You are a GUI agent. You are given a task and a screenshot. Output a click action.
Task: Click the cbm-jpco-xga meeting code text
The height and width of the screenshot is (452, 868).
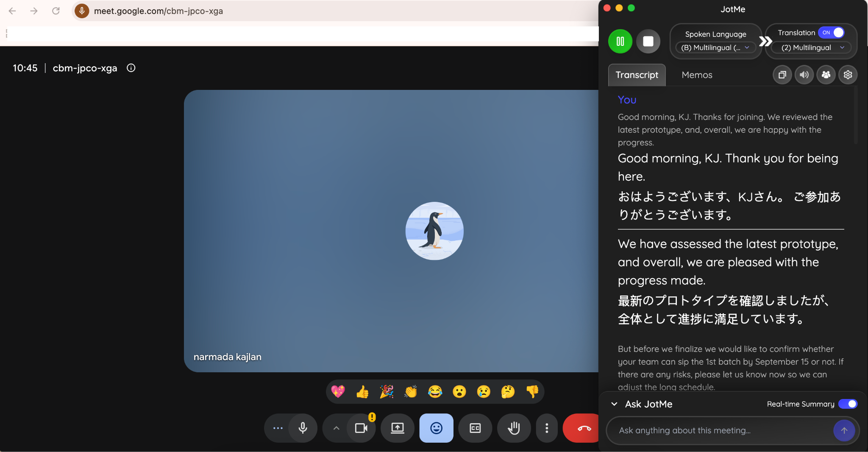coord(85,68)
